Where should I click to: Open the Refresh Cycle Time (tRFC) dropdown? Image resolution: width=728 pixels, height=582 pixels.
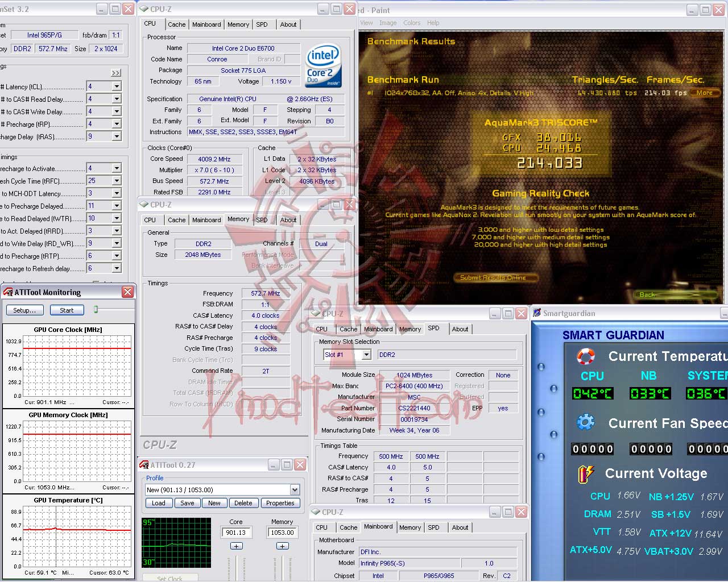117,181
